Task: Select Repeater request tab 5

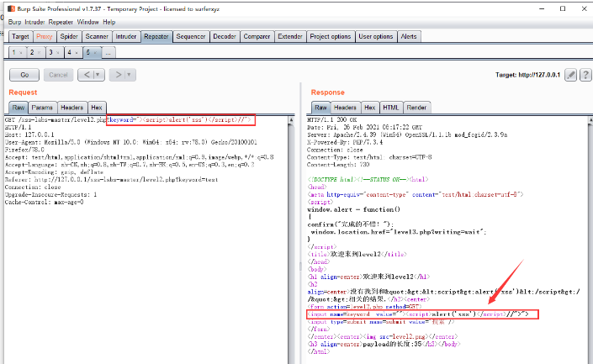Action: (x=88, y=52)
